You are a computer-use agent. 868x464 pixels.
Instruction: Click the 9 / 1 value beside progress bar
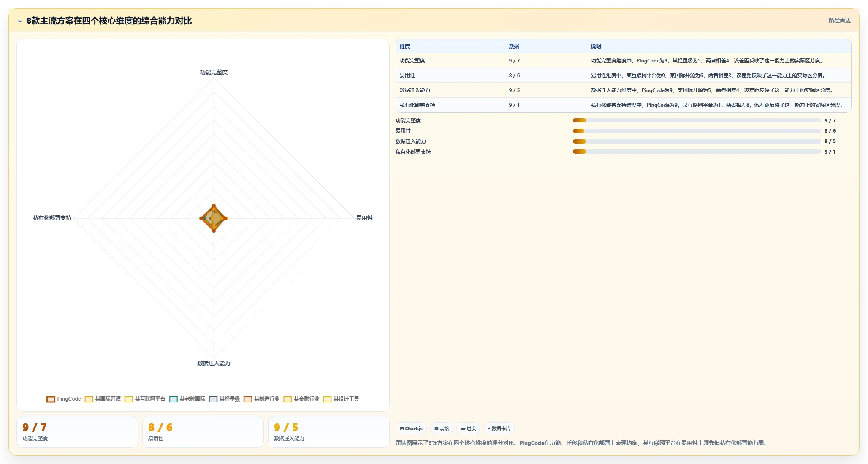coord(830,152)
